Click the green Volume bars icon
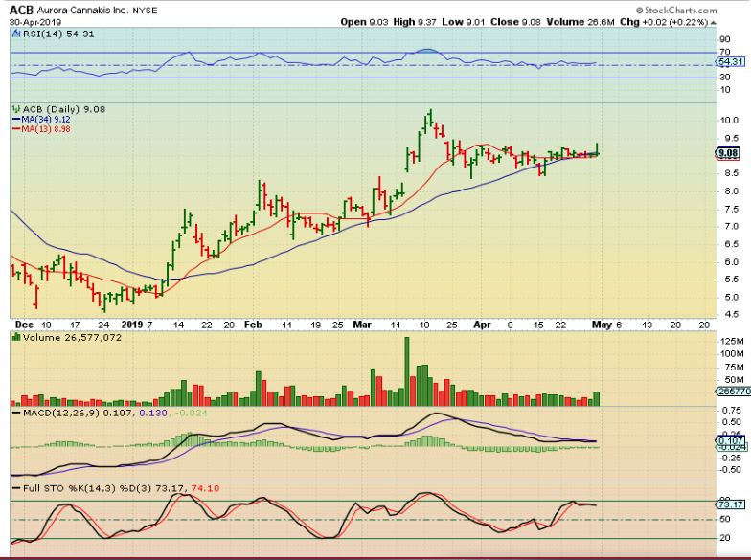The height and width of the screenshot is (560, 751). click(15, 335)
